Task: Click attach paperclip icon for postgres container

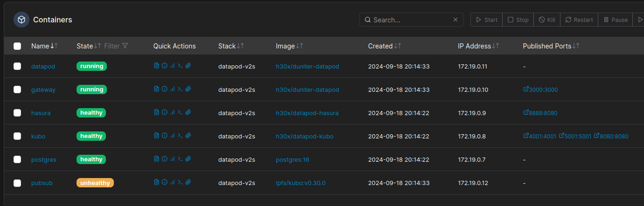Action: [x=188, y=159]
